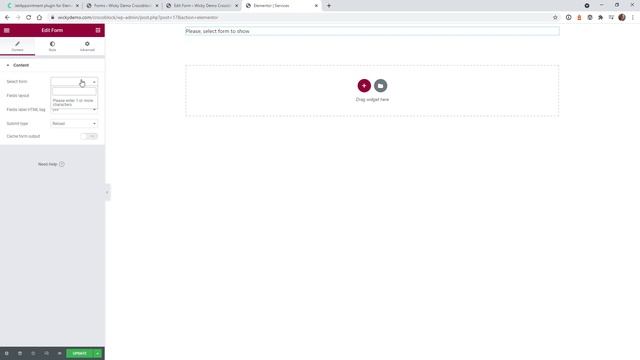Close the Elementor browser tab
Viewport: 640px width, 360px height.
316,6
